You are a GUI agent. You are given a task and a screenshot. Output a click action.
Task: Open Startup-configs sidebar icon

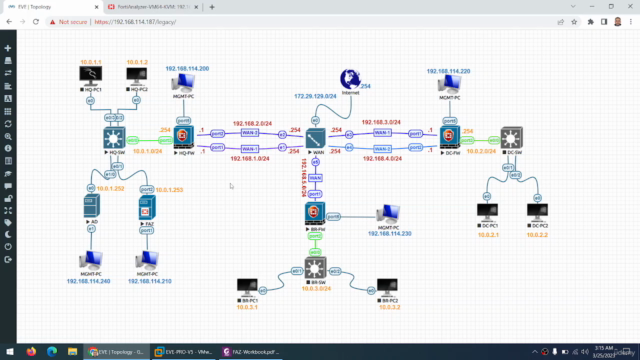(x=8, y=86)
